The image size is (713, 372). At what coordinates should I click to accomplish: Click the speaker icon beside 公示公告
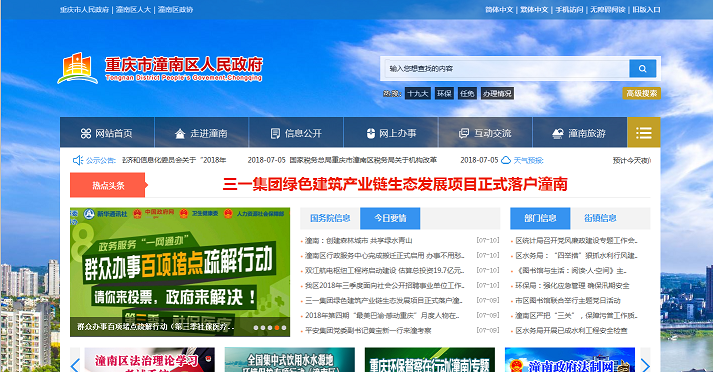[x=77, y=160]
